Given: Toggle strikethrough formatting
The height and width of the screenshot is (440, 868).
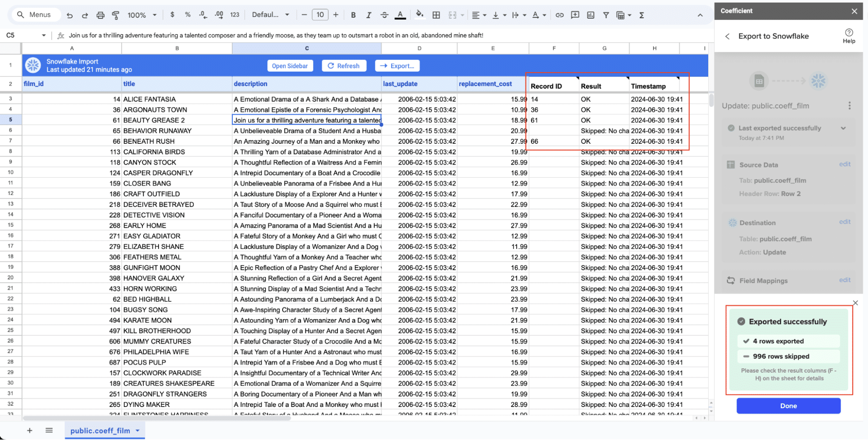Looking at the screenshot, I should [384, 15].
